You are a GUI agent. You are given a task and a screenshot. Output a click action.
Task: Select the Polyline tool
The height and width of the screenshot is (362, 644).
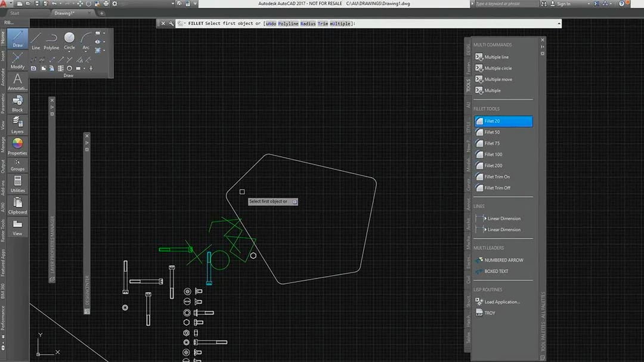click(52, 39)
